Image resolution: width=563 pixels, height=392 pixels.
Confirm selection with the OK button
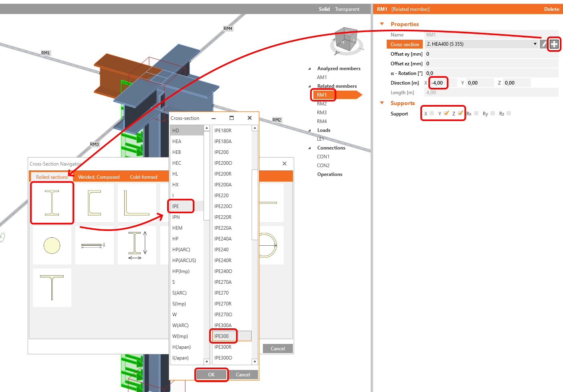point(211,375)
